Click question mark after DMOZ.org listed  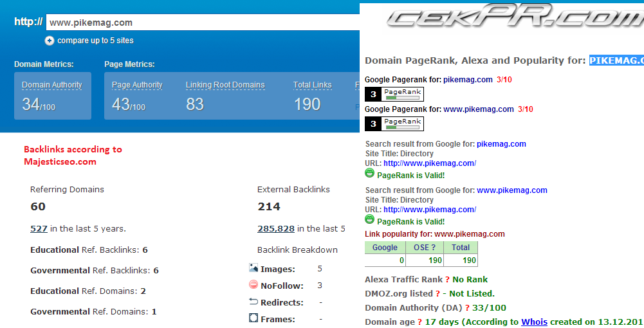tap(438, 294)
